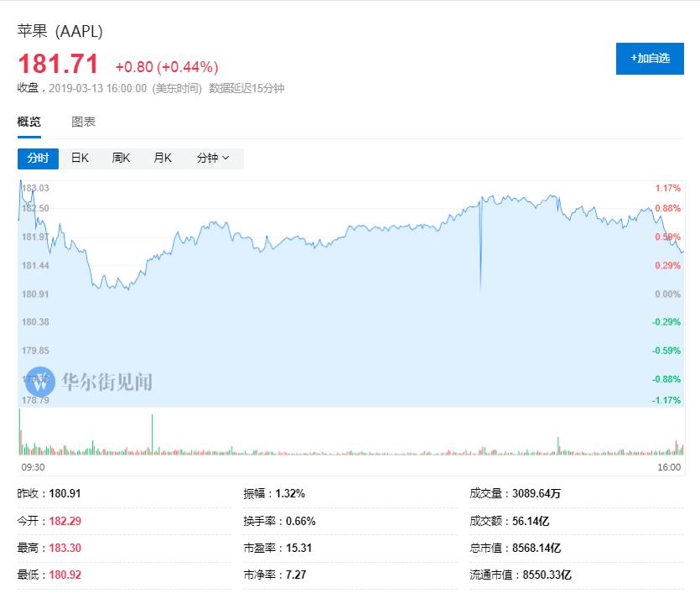Click the tall green volume bar in mid-morning
This screenshot has height=593, width=700.
[x=153, y=434]
